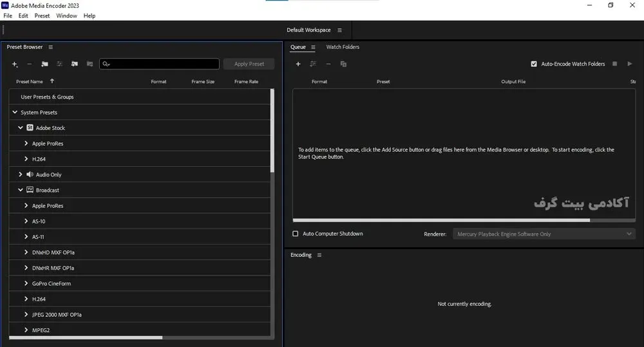This screenshot has width=644, height=347.
Task: Switch to the Watch Folders tab
Action: 343,47
